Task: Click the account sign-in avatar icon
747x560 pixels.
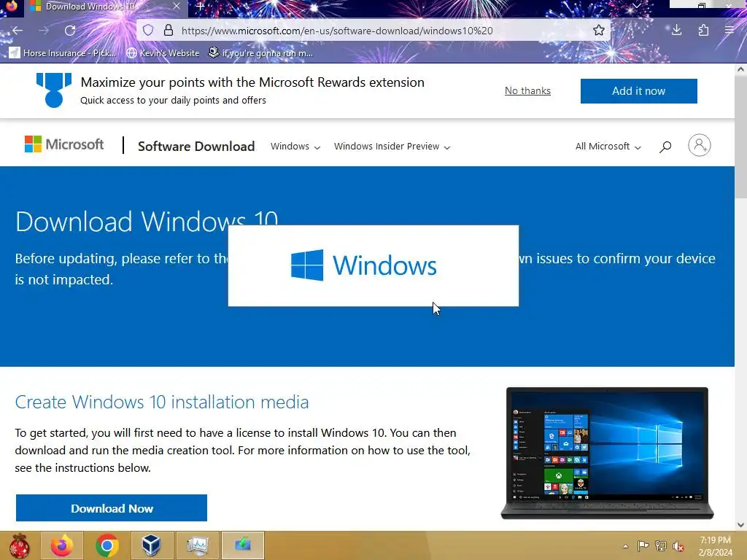Action: (699, 145)
